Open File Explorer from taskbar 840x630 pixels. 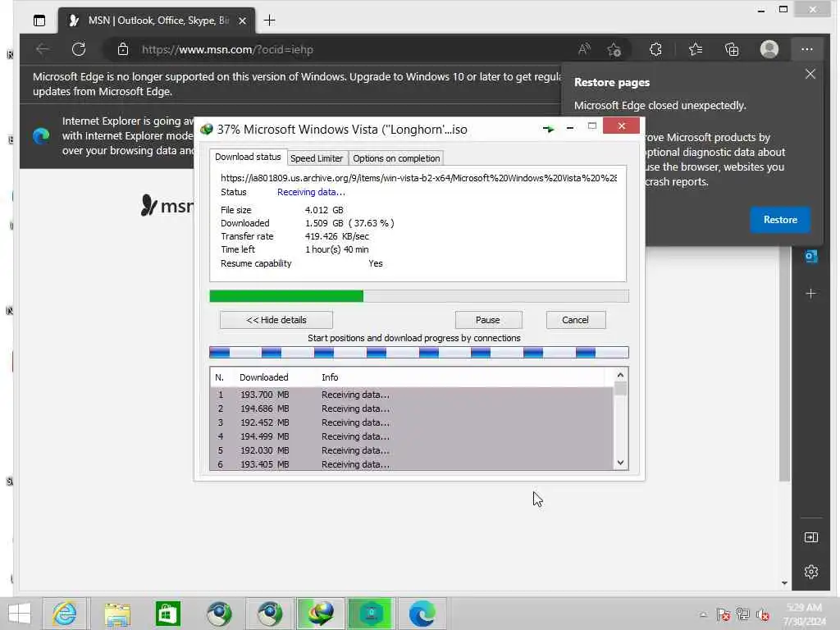(x=117, y=614)
